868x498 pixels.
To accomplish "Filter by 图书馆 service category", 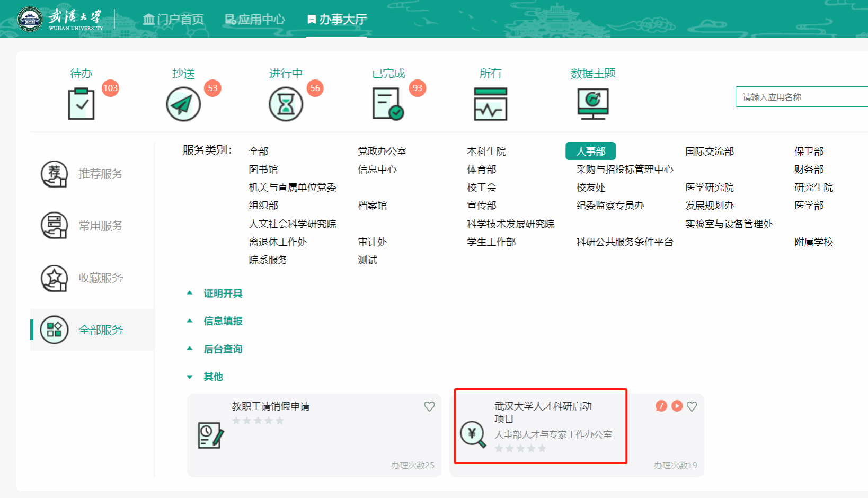I will (x=263, y=170).
